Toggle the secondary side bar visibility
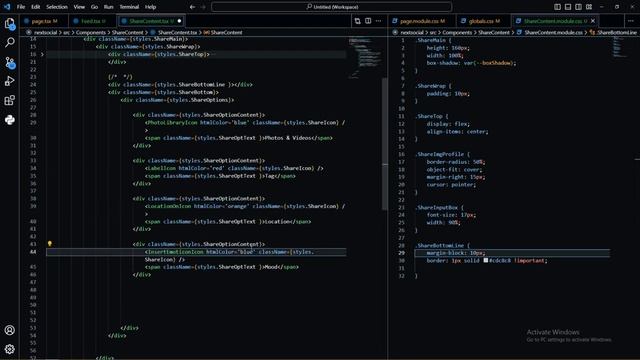 [x=578, y=7]
